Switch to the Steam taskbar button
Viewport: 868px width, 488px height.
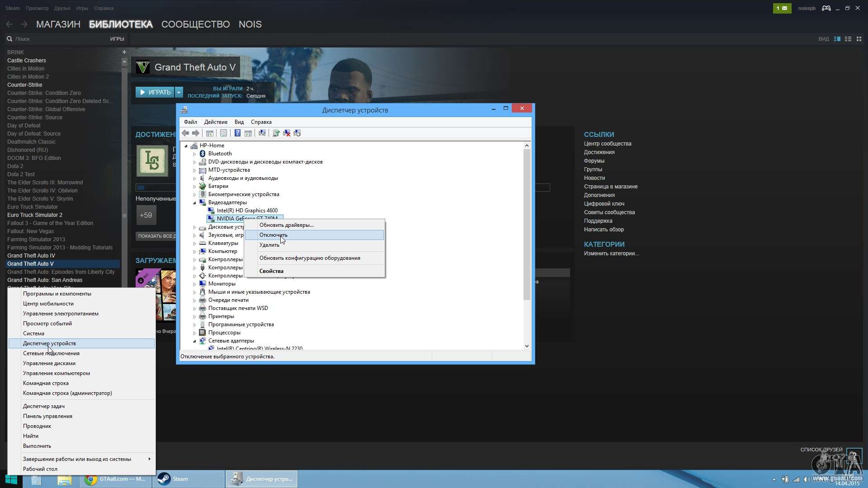coord(189,479)
